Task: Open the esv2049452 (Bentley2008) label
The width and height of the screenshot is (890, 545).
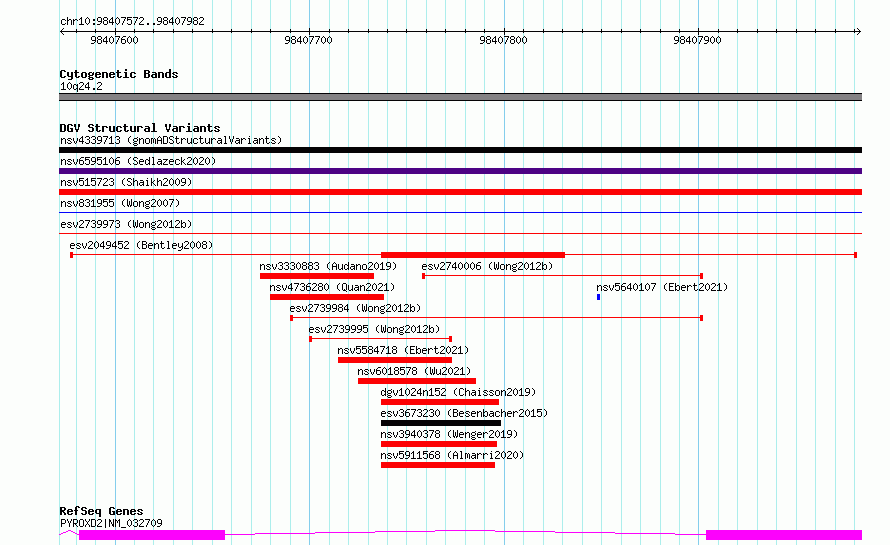Action: [141, 245]
